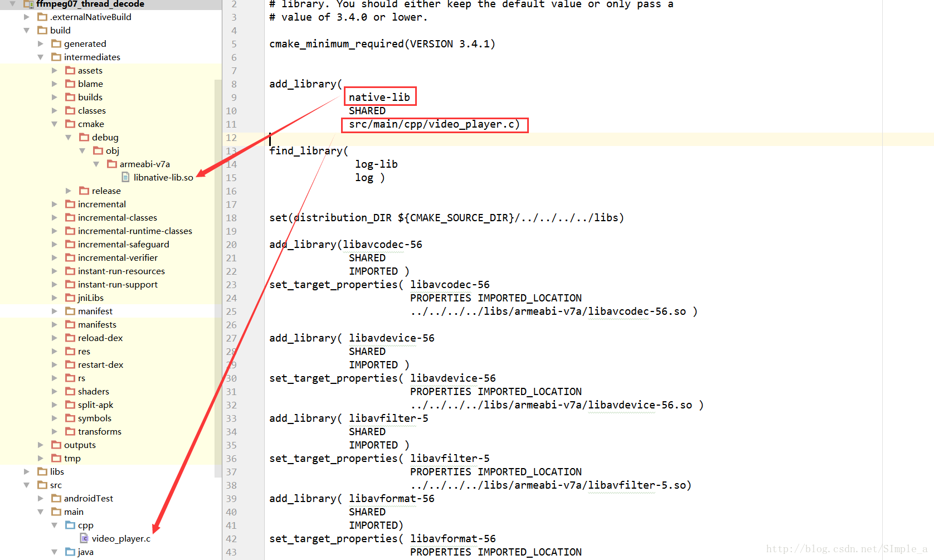Click the libs folder icon
Image resolution: width=934 pixels, height=560 pixels.
tap(42, 471)
